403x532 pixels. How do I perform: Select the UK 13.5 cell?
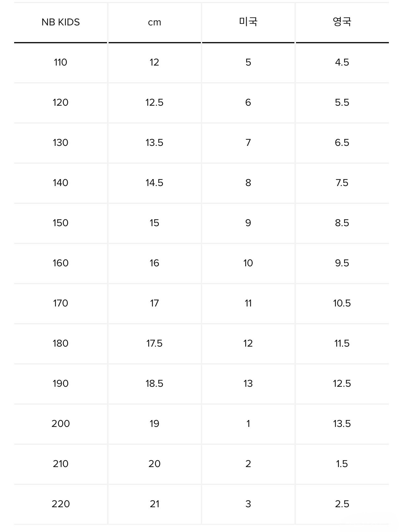point(342,424)
